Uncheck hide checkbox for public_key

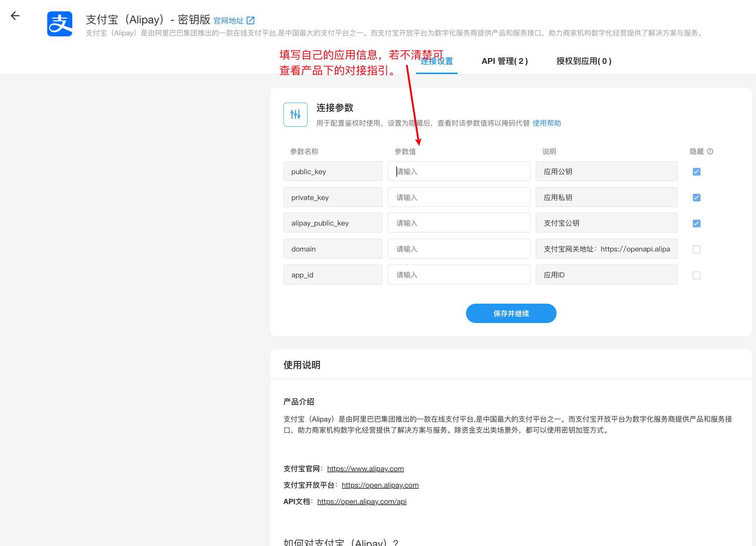(696, 172)
